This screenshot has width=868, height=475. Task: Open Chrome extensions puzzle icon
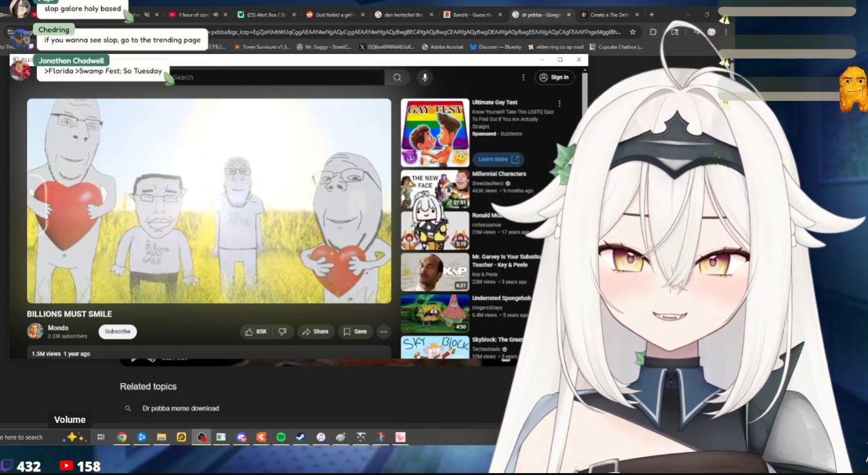pos(653,32)
